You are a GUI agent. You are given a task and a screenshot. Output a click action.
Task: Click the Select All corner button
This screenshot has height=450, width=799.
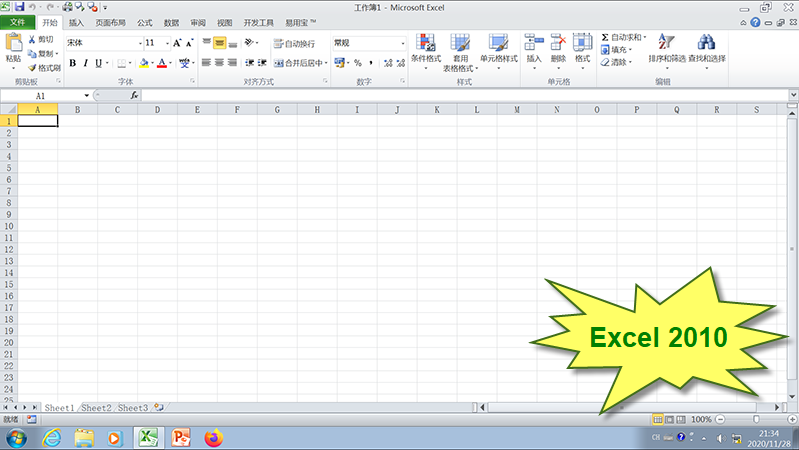coord(9,109)
